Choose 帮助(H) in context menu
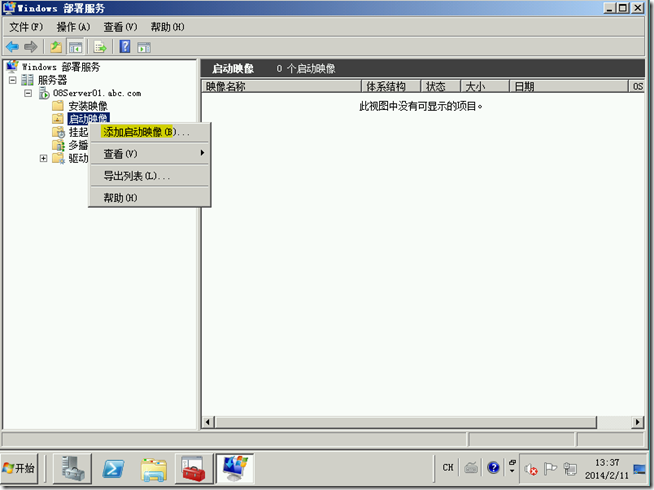The image size is (654, 490). pyautogui.click(x=150, y=198)
